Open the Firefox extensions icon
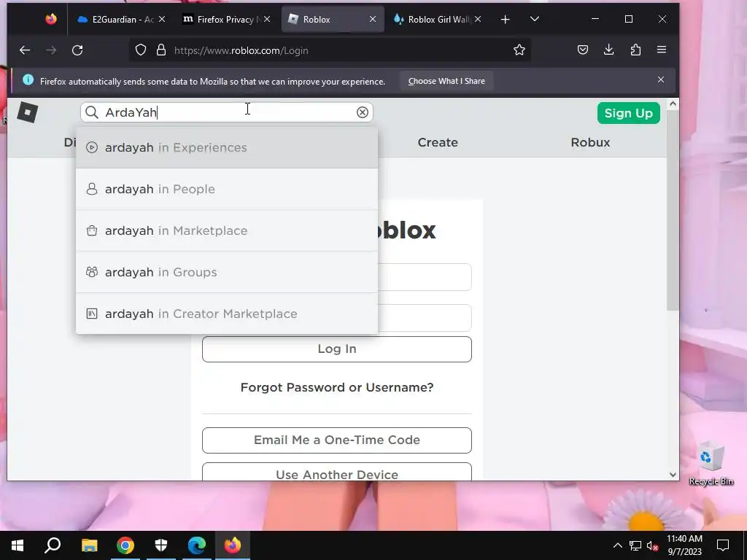 (635, 50)
